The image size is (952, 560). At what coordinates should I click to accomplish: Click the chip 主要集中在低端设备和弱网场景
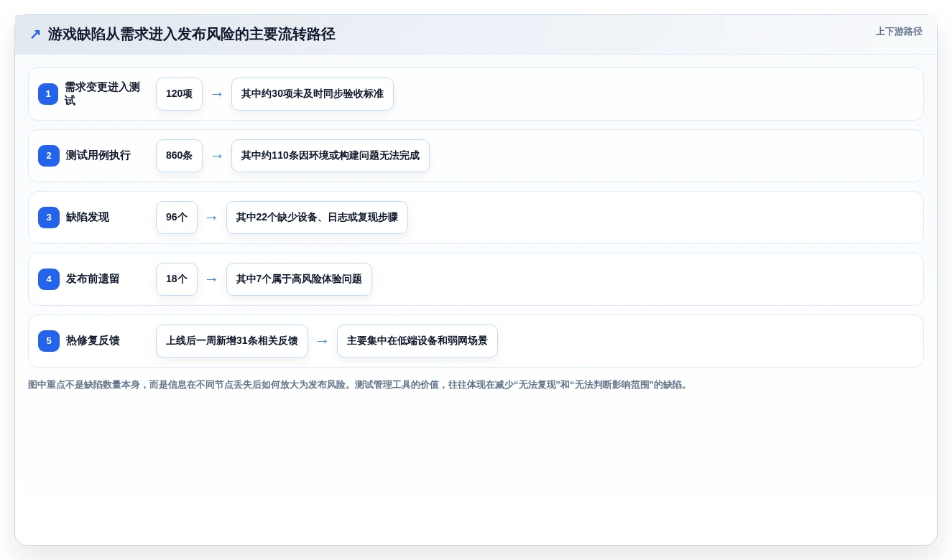(x=417, y=341)
